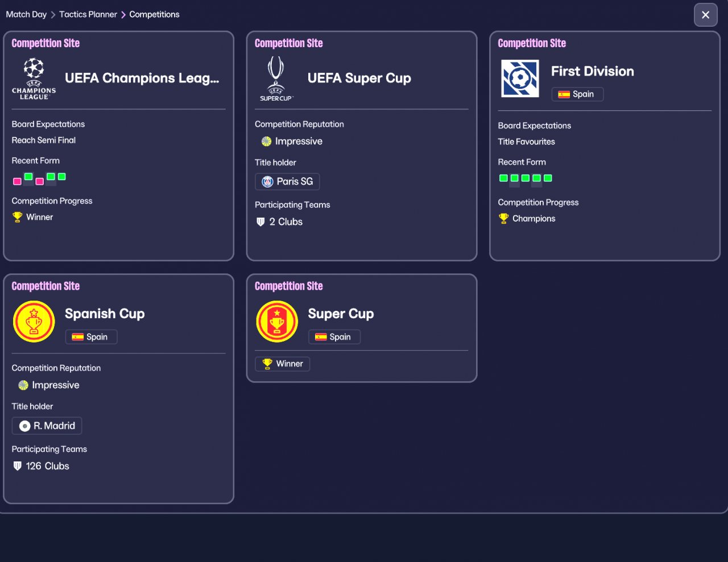Open the Super Cup competition title
728x562 pixels.
coord(341,314)
